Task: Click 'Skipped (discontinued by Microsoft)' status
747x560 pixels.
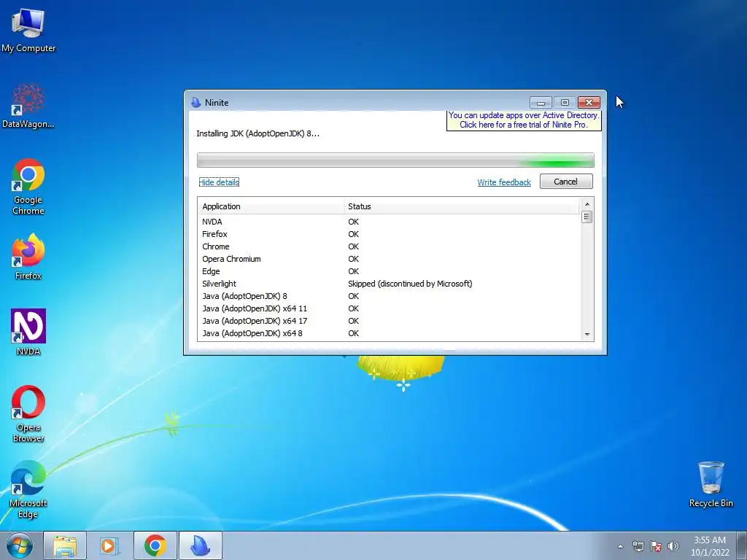Action: (x=410, y=284)
